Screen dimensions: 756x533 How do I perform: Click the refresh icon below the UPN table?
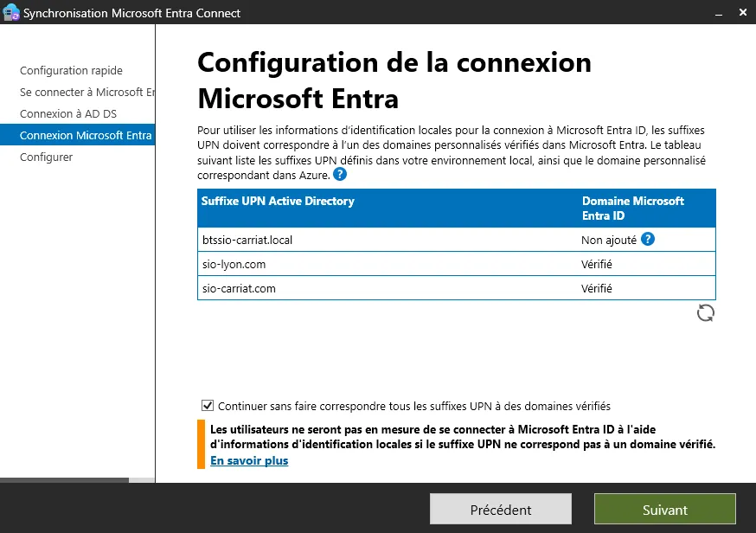click(x=706, y=313)
